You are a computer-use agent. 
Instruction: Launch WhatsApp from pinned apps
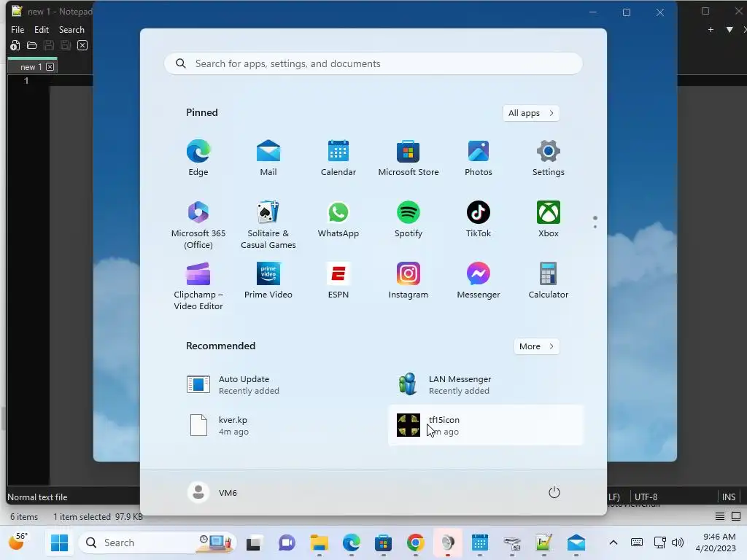coord(338,219)
